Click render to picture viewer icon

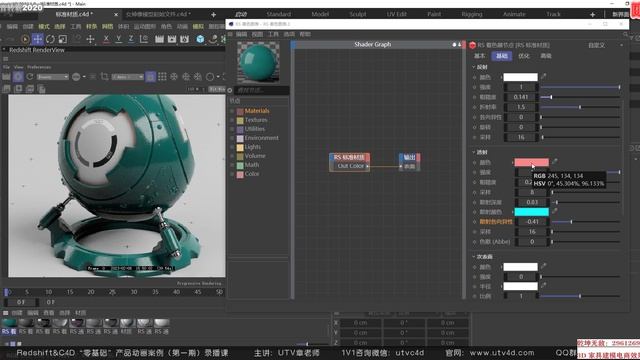172,39
